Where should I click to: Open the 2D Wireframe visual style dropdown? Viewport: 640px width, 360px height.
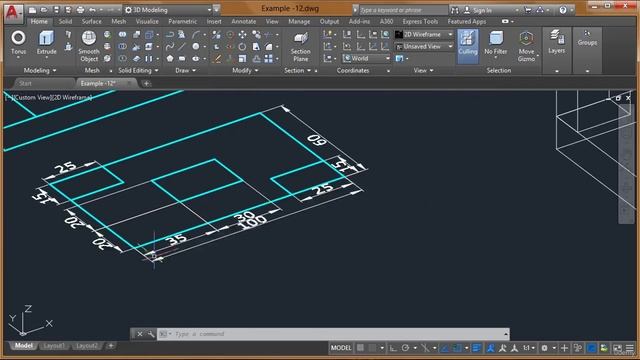424,34
